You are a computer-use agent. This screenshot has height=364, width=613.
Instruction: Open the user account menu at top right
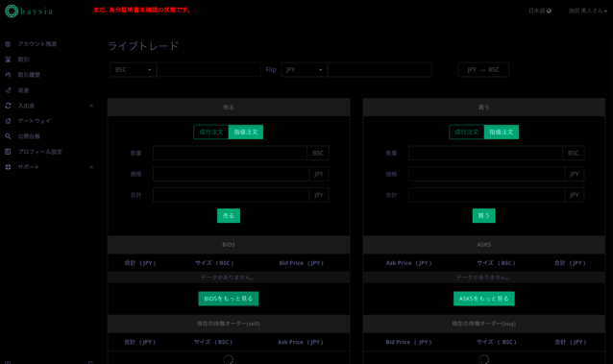pyautogui.click(x=588, y=11)
